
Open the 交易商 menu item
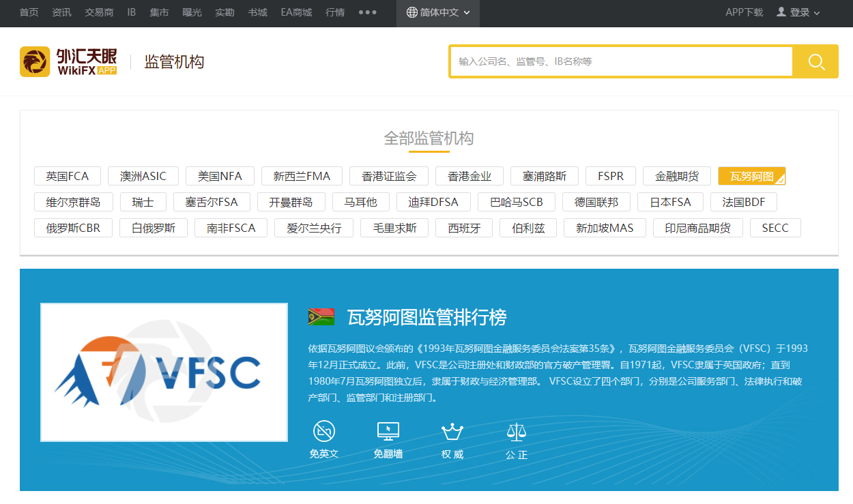[x=98, y=12]
